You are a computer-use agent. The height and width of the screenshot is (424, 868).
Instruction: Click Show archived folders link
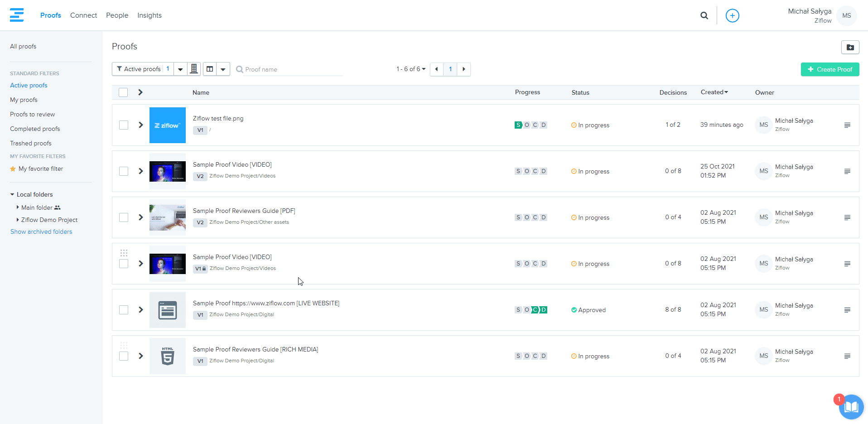coord(41,231)
